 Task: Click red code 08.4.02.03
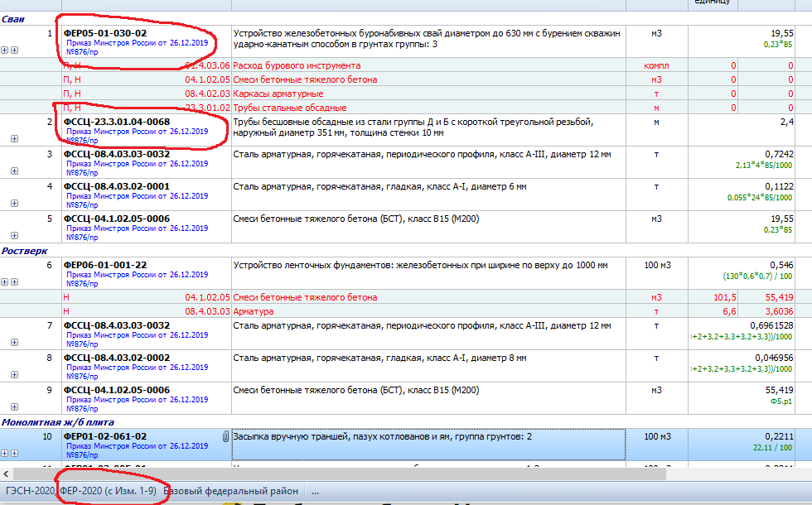tap(207, 94)
